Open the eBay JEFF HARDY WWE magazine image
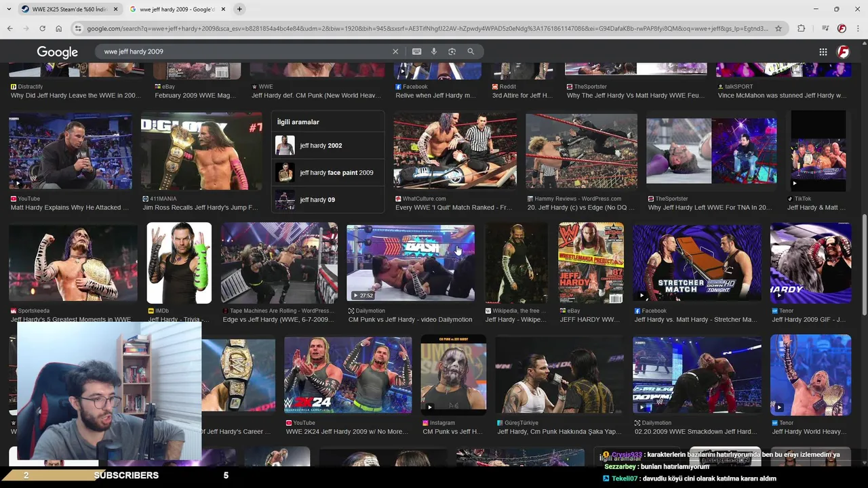 click(591, 263)
